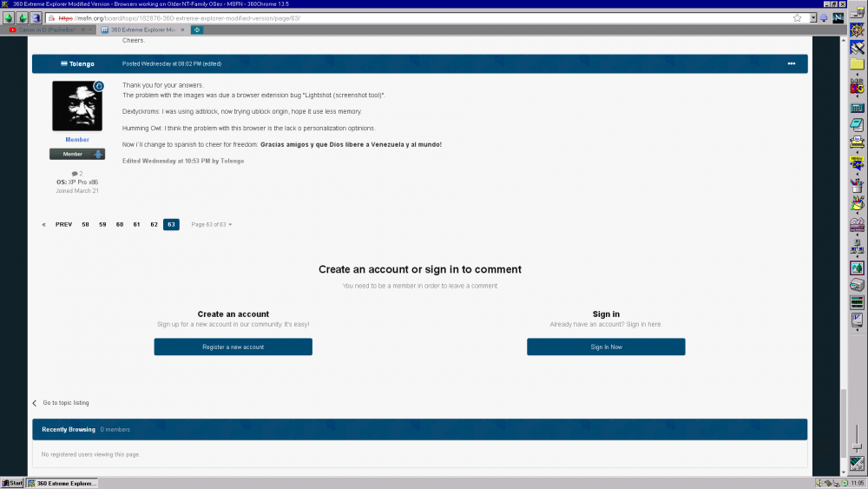Go to page 61
868x489 pixels.
[137, 225]
